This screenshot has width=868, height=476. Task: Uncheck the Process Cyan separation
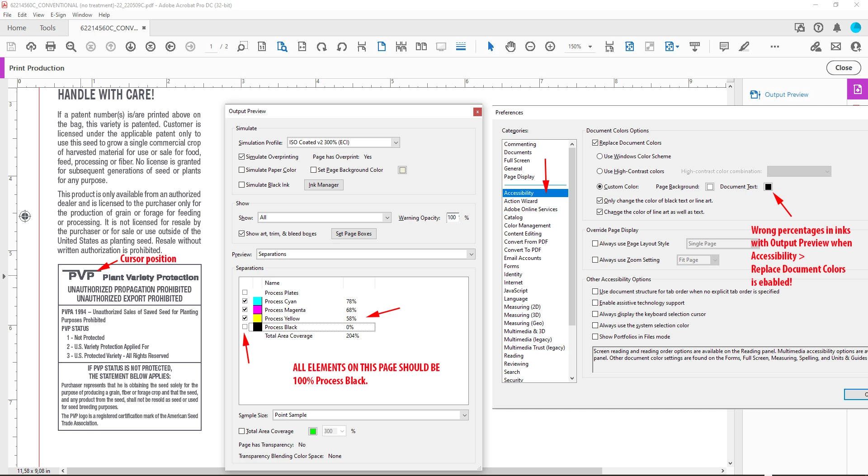click(245, 301)
